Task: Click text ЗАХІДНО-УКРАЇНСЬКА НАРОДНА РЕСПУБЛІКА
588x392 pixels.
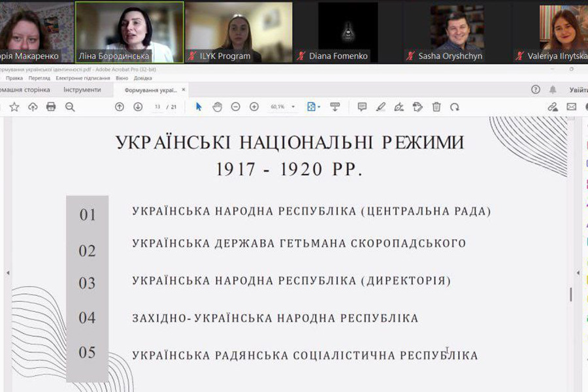Action: [275, 318]
